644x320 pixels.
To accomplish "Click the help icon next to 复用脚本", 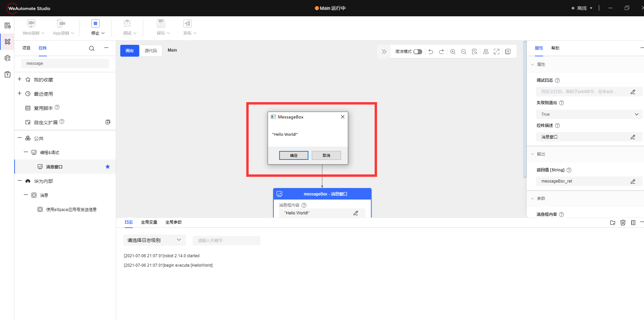I will (x=57, y=107).
